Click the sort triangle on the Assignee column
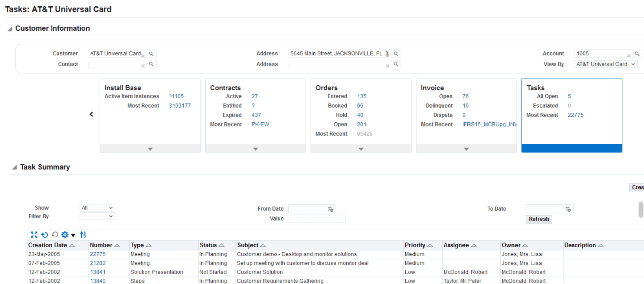This screenshot has width=644, height=284. click(474, 245)
